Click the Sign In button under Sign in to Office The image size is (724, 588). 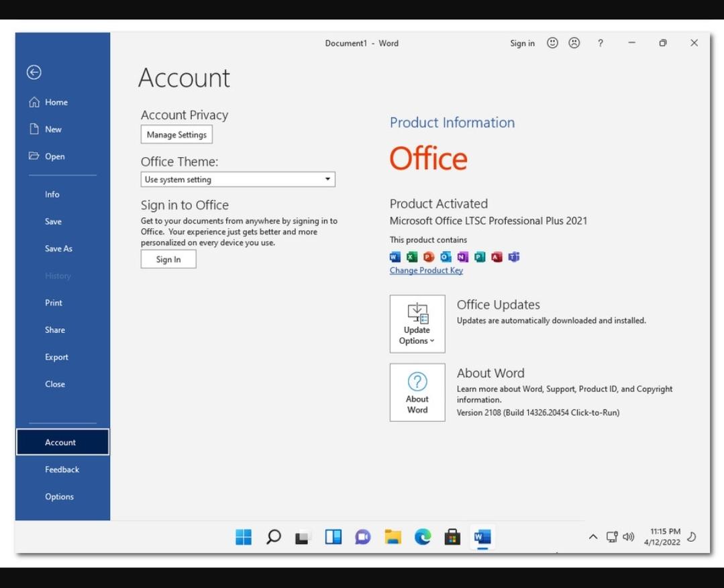(168, 259)
